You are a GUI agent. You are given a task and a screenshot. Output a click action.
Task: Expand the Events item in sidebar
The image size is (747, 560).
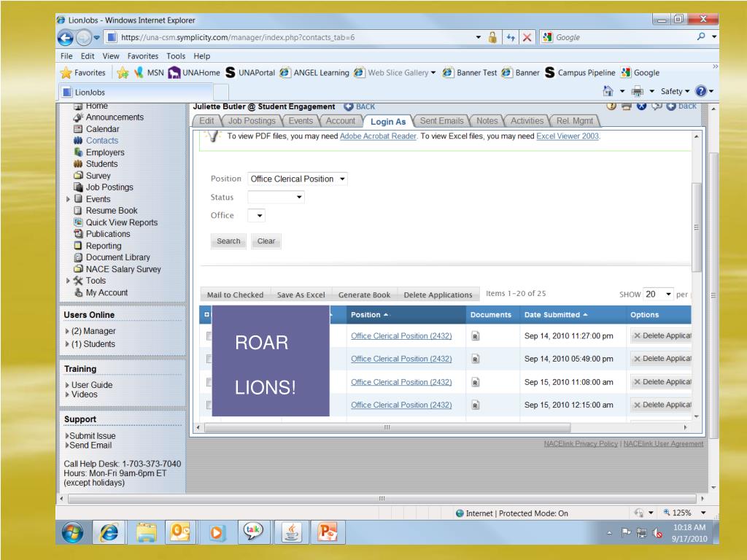tap(68, 199)
